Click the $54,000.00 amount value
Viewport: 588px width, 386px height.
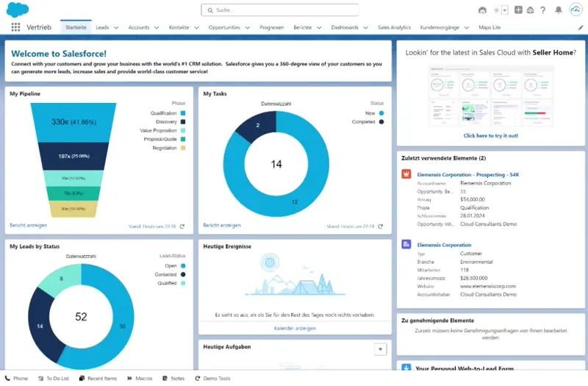tap(472, 199)
